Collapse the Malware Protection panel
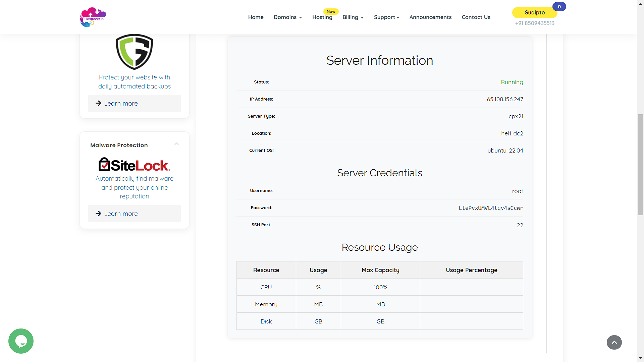Image resolution: width=644 pixels, height=362 pixels. (176, 144)
